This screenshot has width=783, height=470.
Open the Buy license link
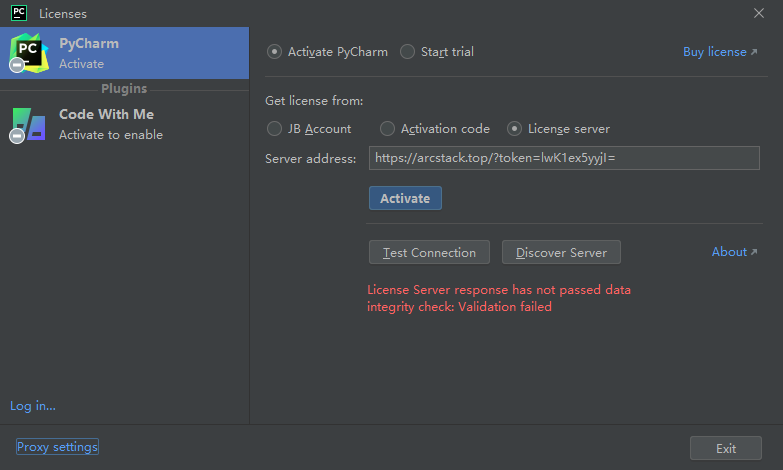click(x=720, y=52)
